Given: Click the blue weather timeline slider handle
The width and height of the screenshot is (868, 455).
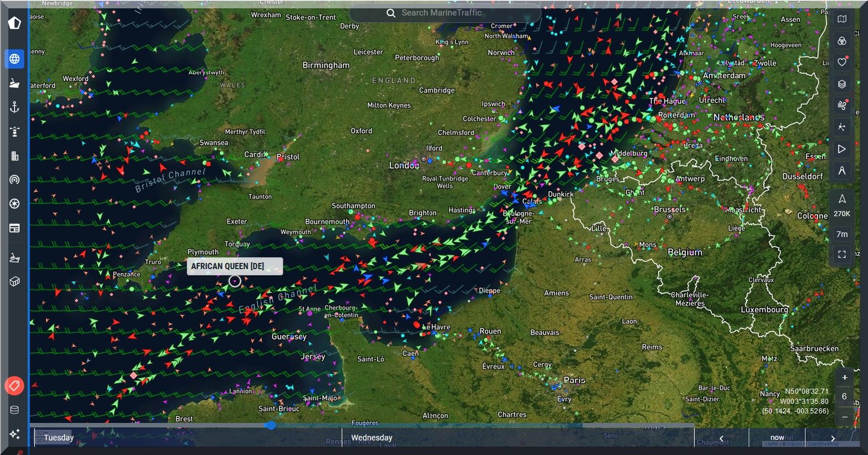Looking at the screenshot, I should pos(271,425).
